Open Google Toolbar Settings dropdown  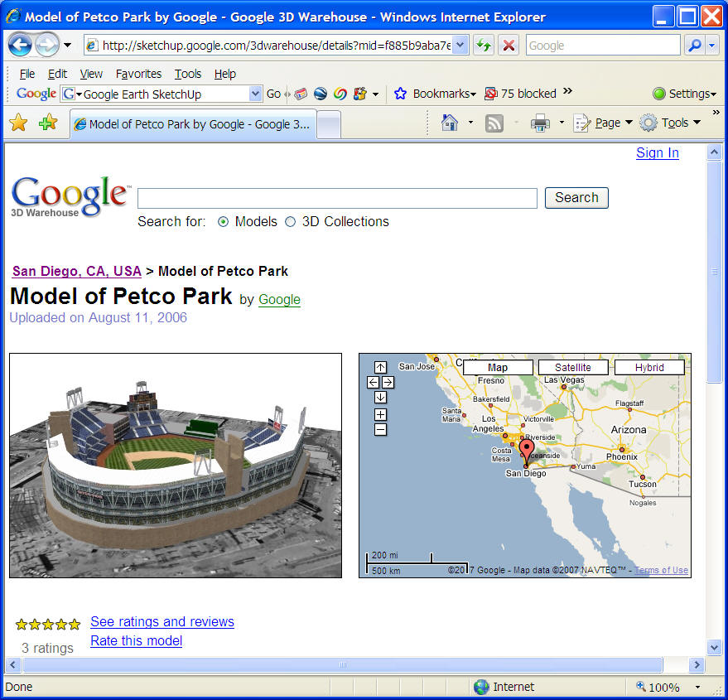click(x=684, y=94)
